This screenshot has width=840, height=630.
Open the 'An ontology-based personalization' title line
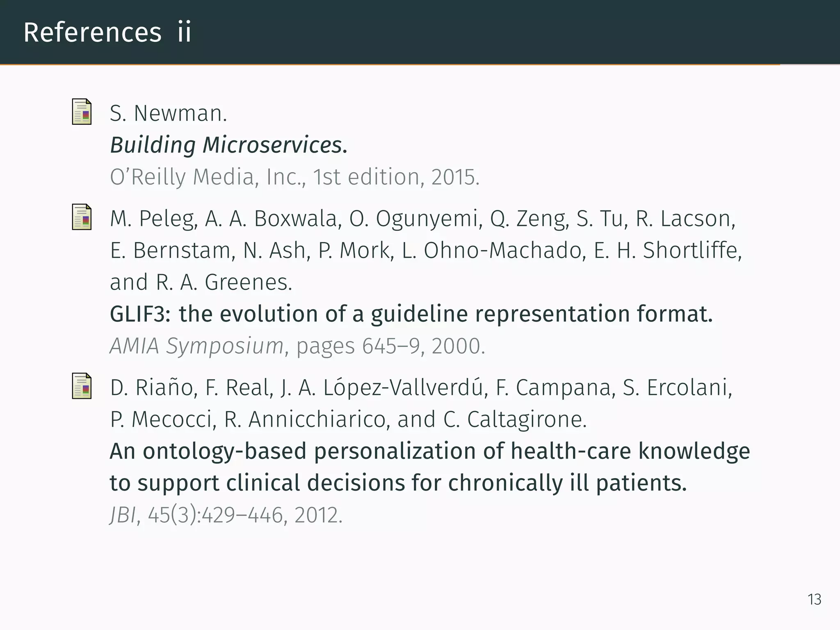tap(429, 451)
